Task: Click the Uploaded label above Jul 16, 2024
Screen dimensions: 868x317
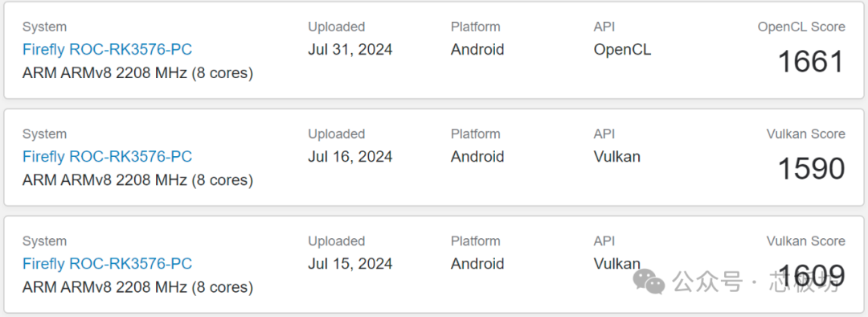Action: click(x=337, y=134)
